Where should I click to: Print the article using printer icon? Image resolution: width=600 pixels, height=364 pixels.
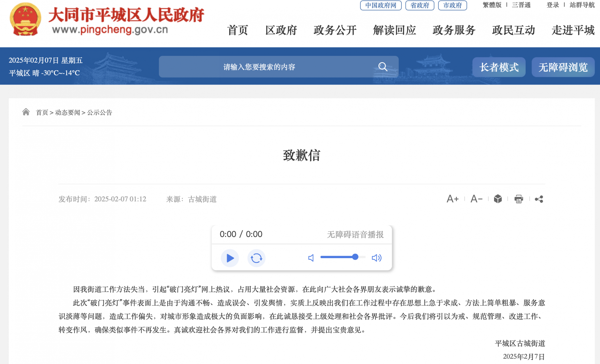point(519,199)
